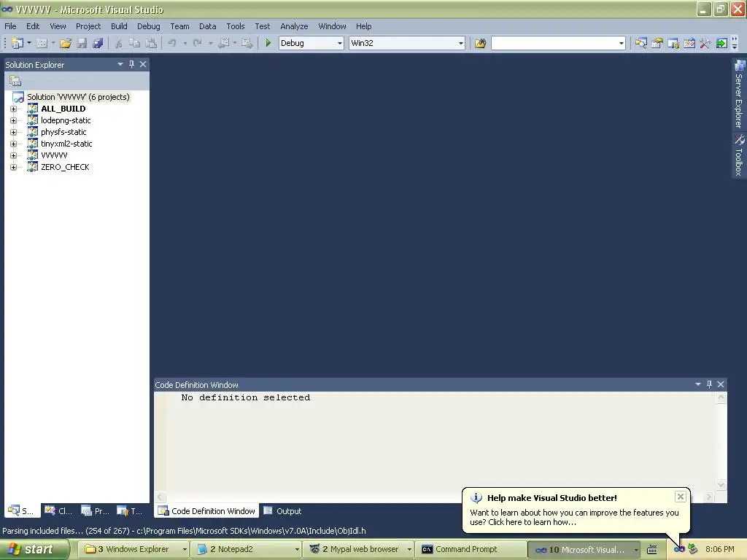Open the Analyze menu
Viewport: 747px width, 560px height.
pos(294,26)
